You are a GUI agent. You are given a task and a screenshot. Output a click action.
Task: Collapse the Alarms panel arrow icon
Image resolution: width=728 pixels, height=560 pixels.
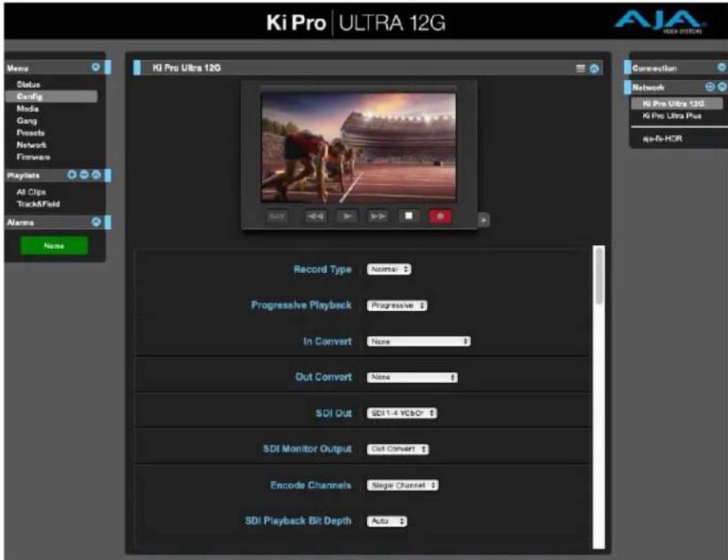[x=96, y=222]
